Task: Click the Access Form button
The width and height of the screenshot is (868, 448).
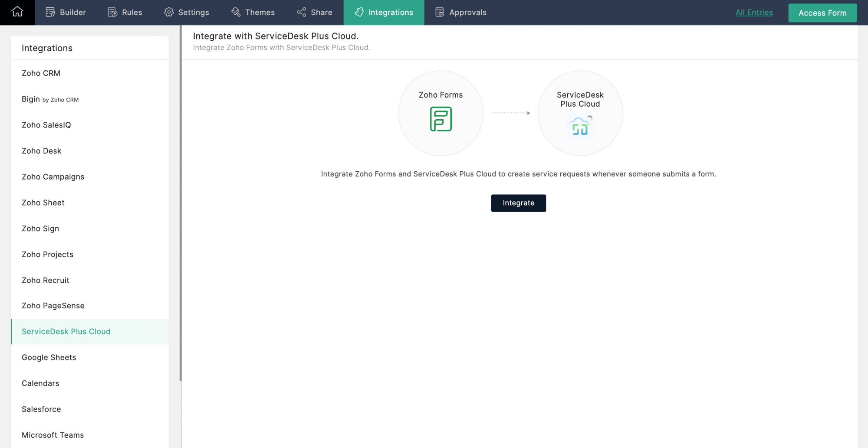Action: coord(822,13)
